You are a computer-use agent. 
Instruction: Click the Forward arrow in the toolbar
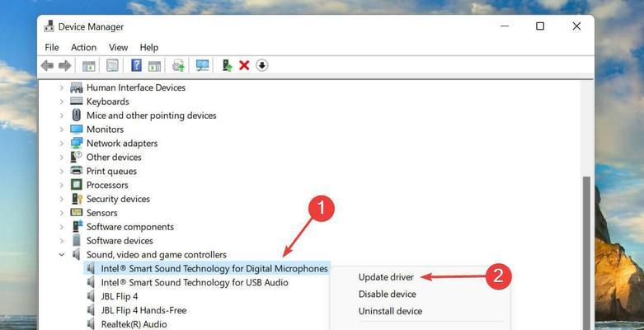pyautogui.click(x=65, y=65)
